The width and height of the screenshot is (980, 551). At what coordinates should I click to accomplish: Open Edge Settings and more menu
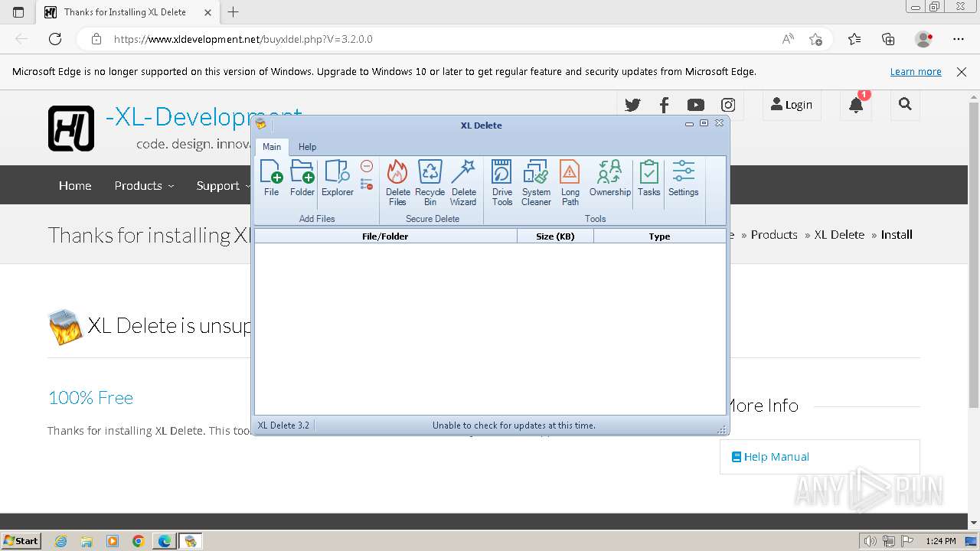pos(959,39)
